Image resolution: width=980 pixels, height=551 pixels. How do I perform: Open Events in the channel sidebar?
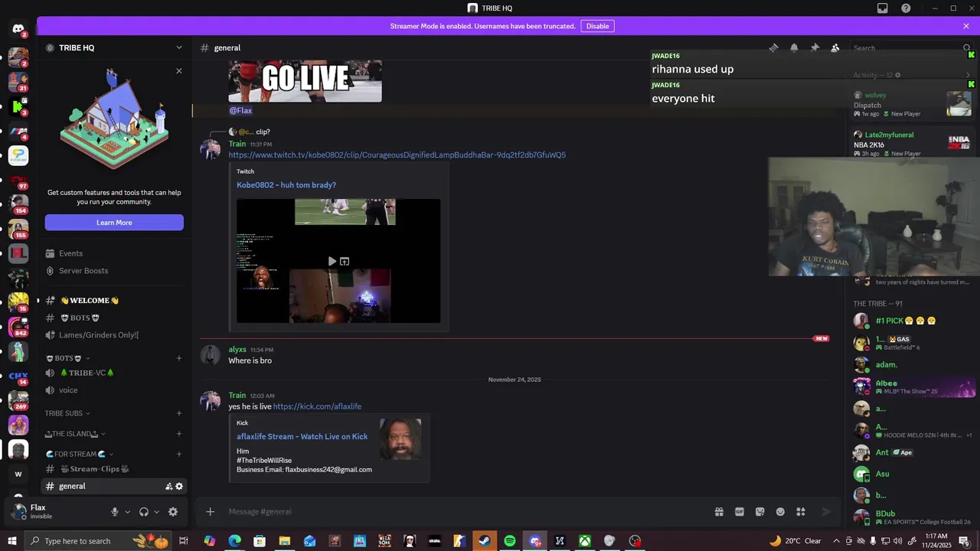tap(114, 253)
